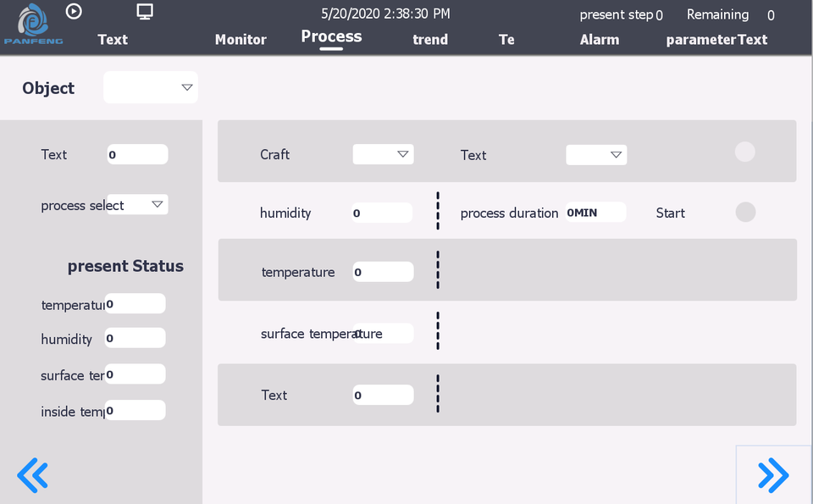This screenshot has width=813, height=504.
Task: Switch to the Alarm tab
Action: coord(600,39)
